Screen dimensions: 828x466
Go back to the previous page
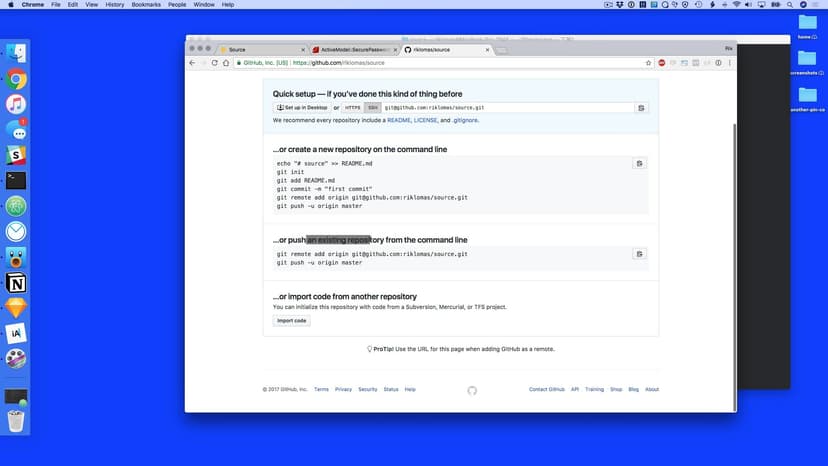(192, 63)
